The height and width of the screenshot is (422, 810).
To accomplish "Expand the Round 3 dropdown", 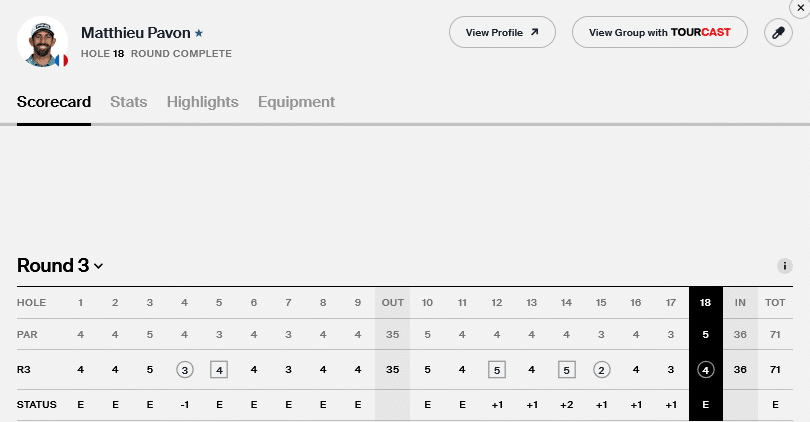I will point(60,265).
